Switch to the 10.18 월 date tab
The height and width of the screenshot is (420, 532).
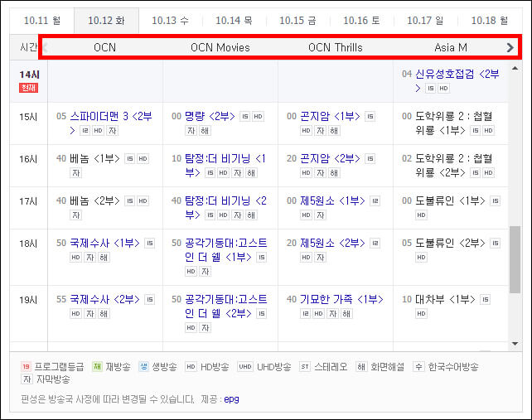pyautogui.click(x=490, y=21)
